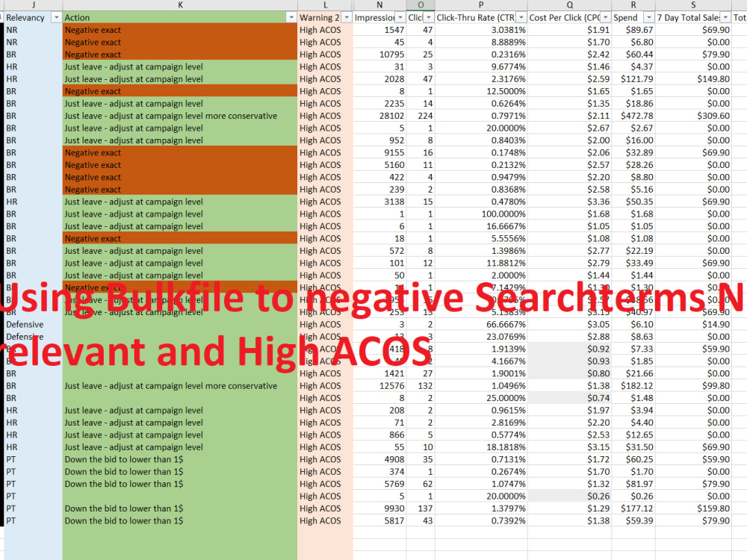Open the Relevancy column filter dropdown
Image resolution: width=747 pixels, height=560 pixels.
pos(56,18)
